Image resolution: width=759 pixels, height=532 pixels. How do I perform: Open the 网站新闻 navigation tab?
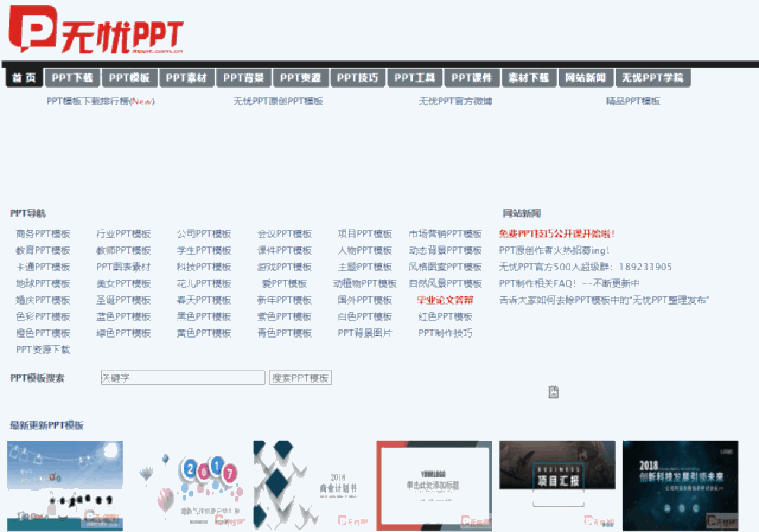[x=586, y=78]
